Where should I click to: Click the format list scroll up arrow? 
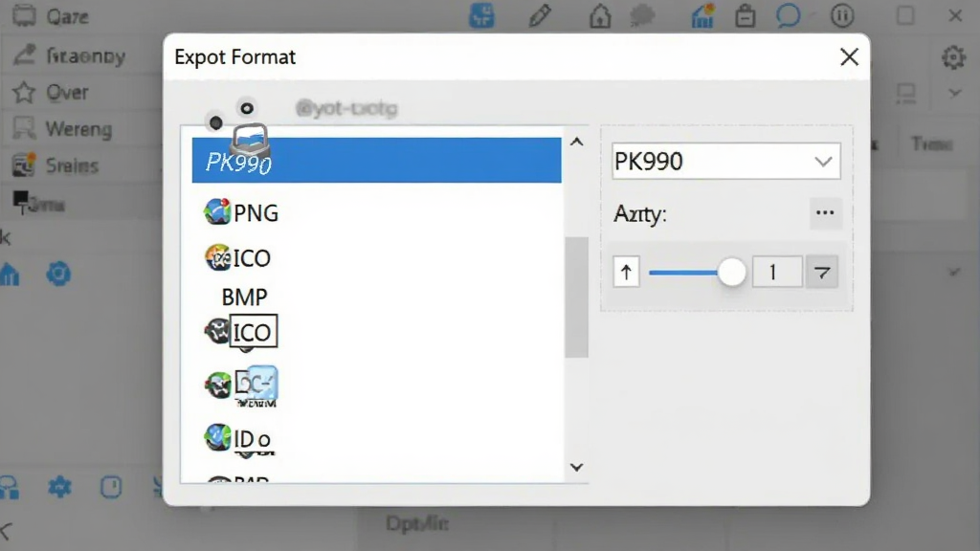point(577,142)
